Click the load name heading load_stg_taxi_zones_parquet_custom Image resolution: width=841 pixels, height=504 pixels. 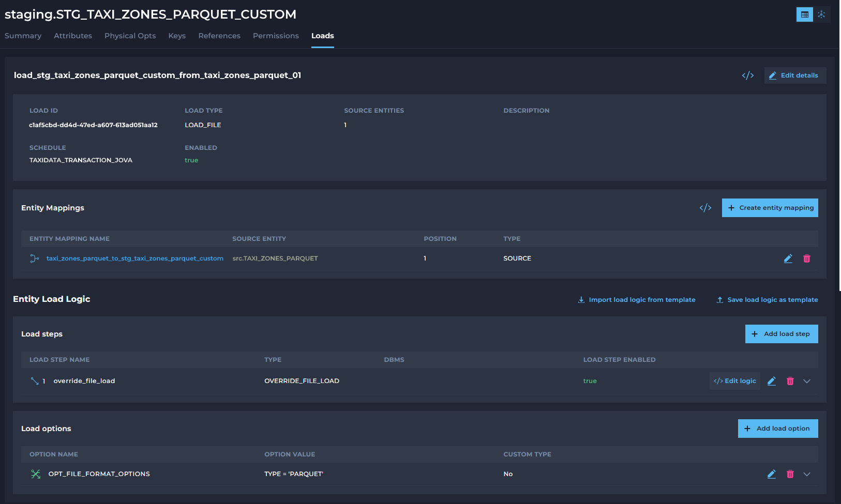coord(157,75)
